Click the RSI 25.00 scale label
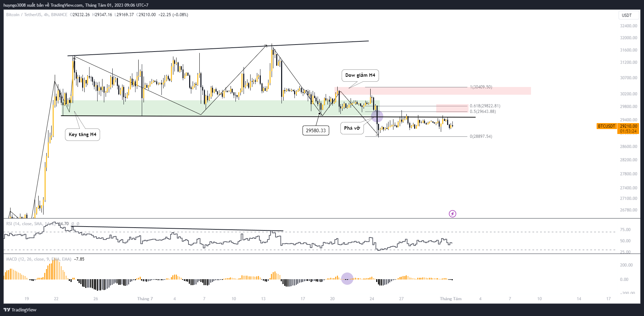The image size is (644, 316). (625, 252)
